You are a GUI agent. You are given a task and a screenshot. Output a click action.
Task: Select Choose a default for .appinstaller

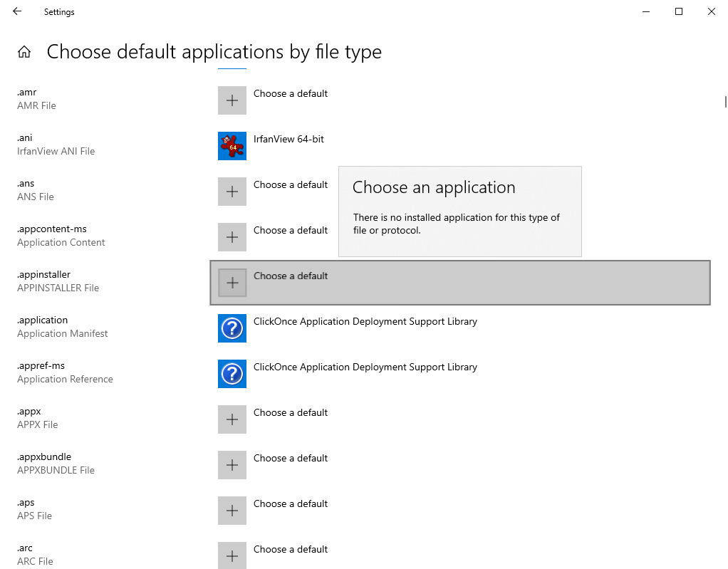[x=291, y=276]
